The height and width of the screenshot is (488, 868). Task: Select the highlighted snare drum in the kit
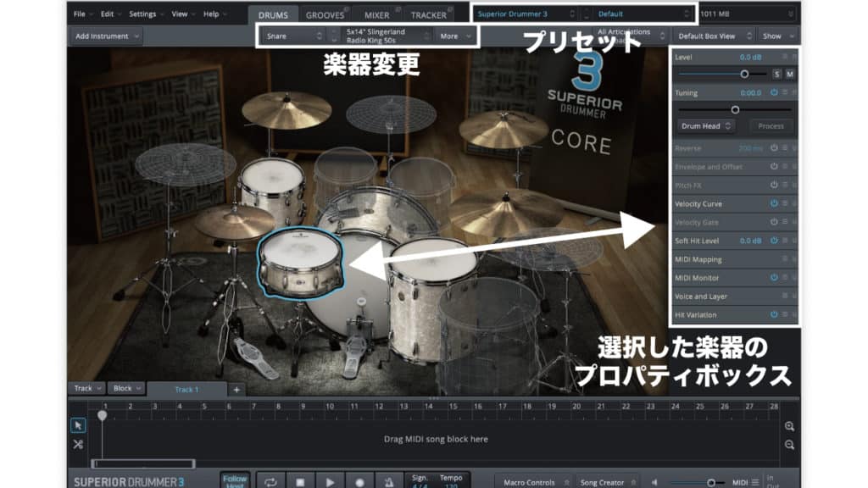pos(300,263)
